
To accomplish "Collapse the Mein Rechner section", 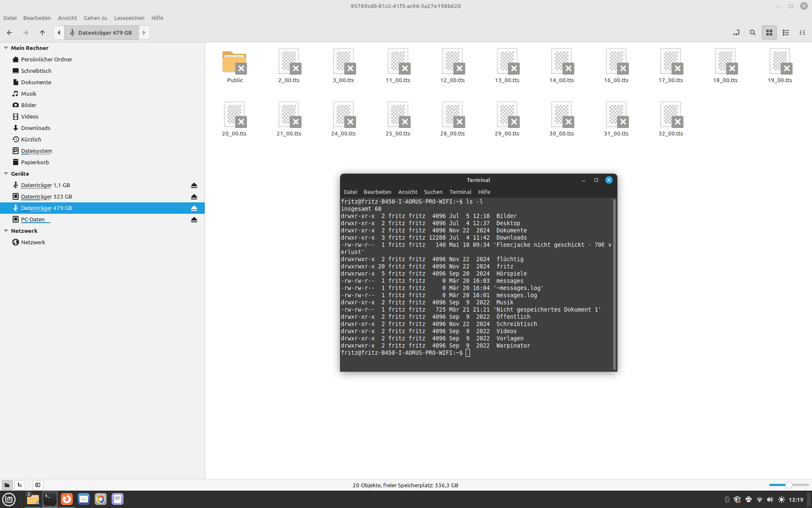I will tap(6, 48).
